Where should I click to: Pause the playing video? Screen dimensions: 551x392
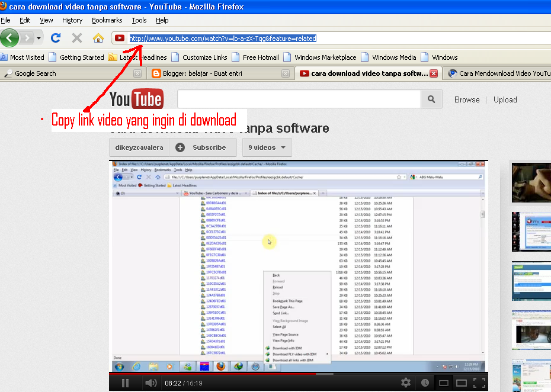[124, 383]
